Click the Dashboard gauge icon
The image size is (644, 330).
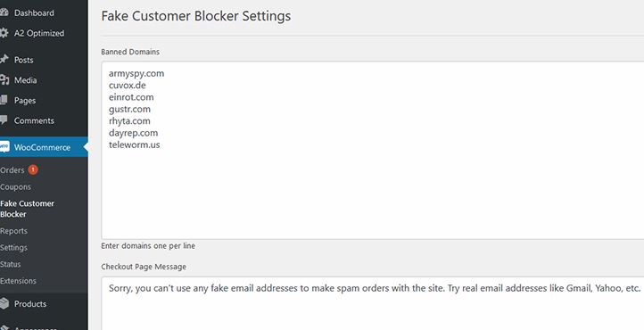[4, 12]
